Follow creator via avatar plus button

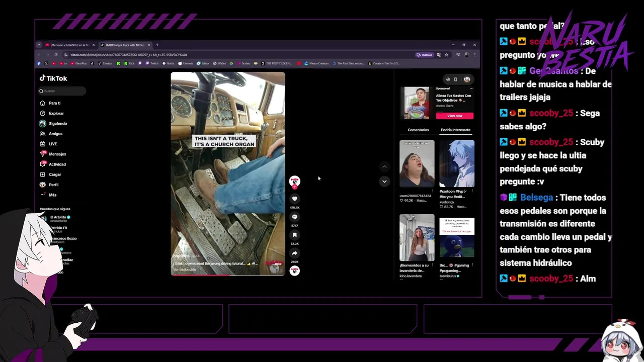pos(295,187)
